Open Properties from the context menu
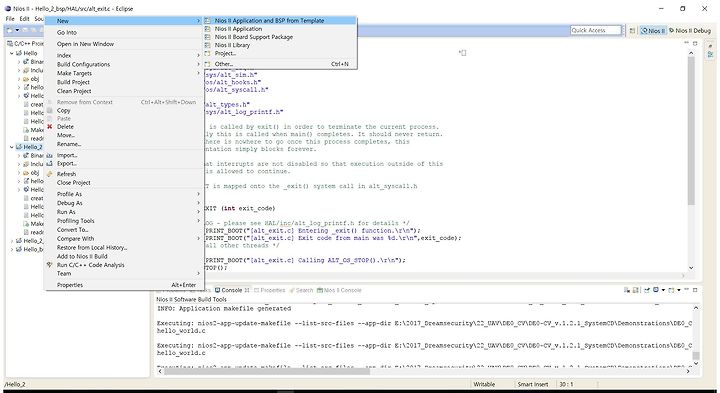 tap(124, 285)
